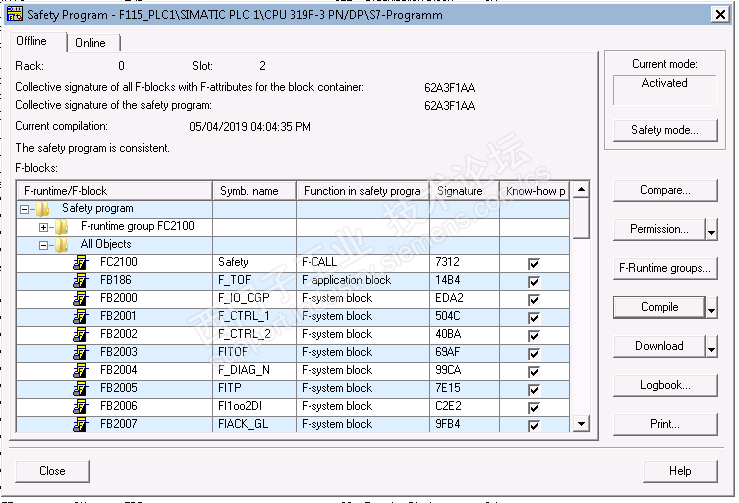The width and height of the screenshot is (739, 503).
Task: Click the F-blocks list scrollbar thumb
Action: point(581,218)
